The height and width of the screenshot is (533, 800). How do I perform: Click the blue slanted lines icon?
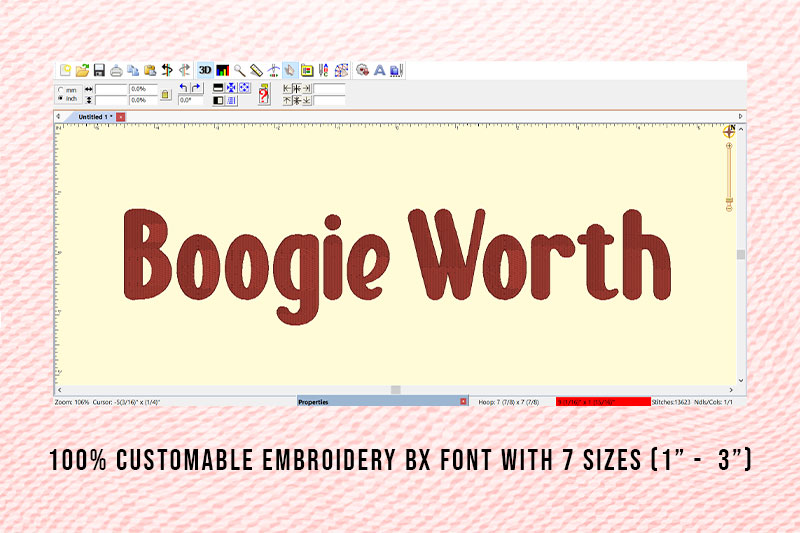[x=231, y=100]
